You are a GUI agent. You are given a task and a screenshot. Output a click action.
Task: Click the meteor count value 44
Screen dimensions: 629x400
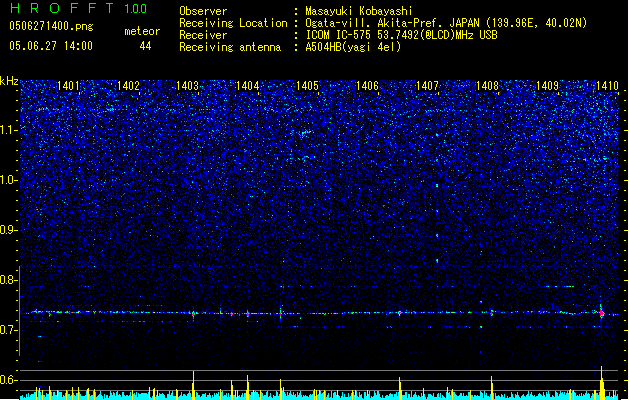tap(145, 46)
